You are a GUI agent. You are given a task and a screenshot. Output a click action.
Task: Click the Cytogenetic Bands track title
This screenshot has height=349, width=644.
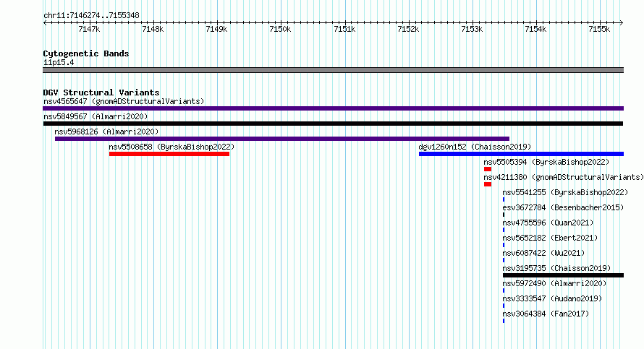pos(86,53)
